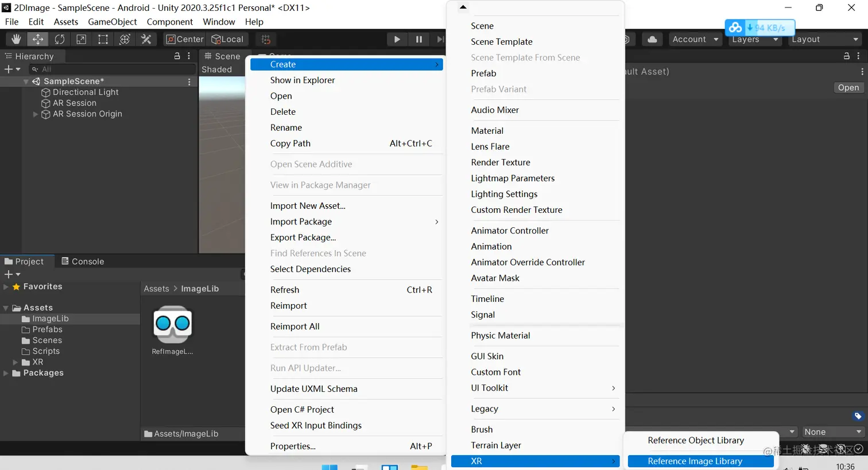
Task: Choose Show in Explorer
Action: point(347,80)
